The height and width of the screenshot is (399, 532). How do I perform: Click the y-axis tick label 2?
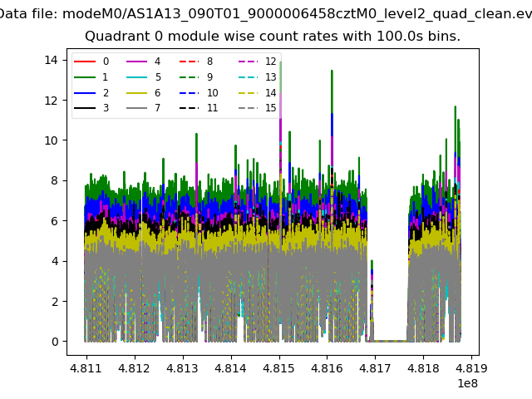pos(55,301)
